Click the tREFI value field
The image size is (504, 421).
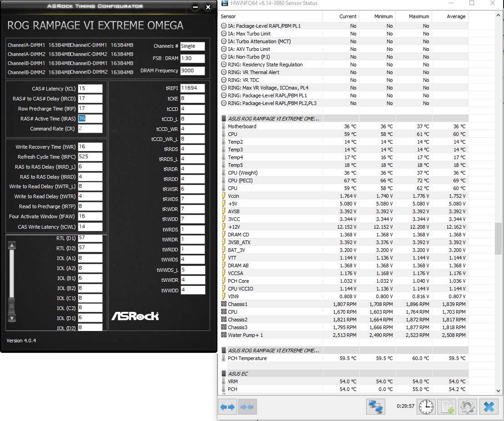point(192,88)
